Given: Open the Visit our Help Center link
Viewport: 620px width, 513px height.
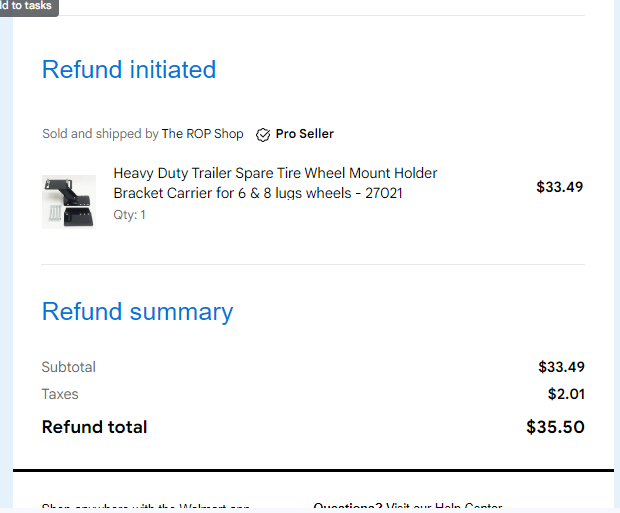Looking at the screenshot, I should tap(444, 505).
